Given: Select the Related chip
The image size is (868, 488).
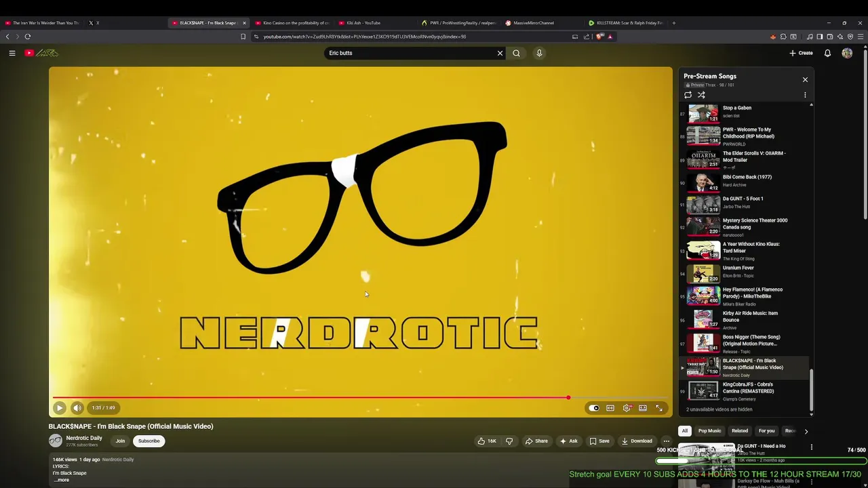Looking at the screenshot, I should (740, 431).
